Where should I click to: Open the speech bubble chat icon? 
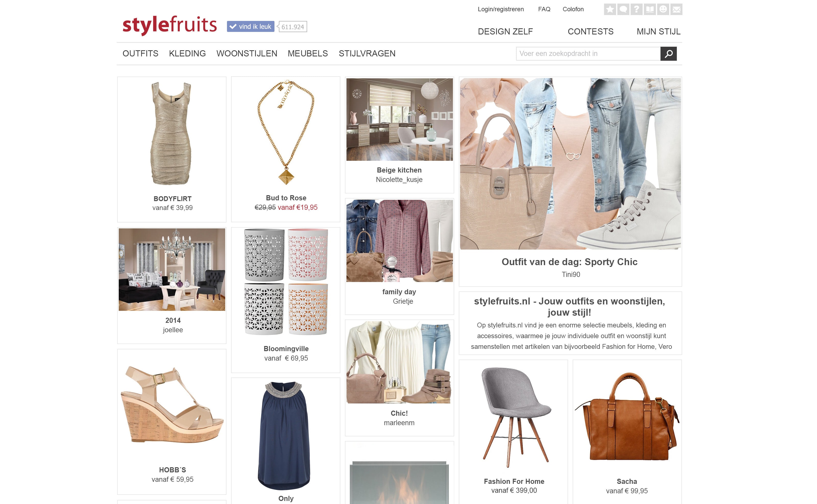[623, 9]
